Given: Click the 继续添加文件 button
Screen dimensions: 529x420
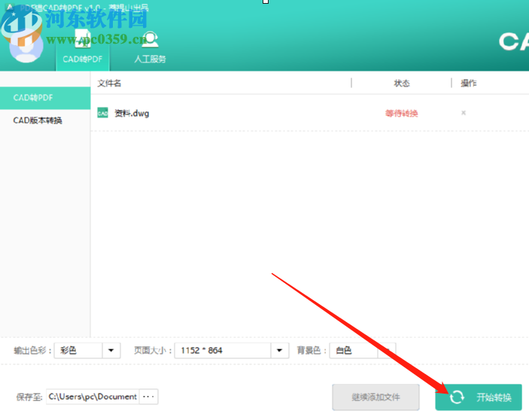Looking at the screenshot, I should 375,397.
